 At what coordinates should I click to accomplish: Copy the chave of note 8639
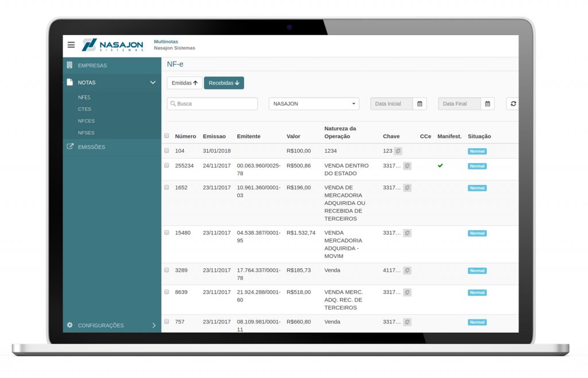click(x=407, y=292)
